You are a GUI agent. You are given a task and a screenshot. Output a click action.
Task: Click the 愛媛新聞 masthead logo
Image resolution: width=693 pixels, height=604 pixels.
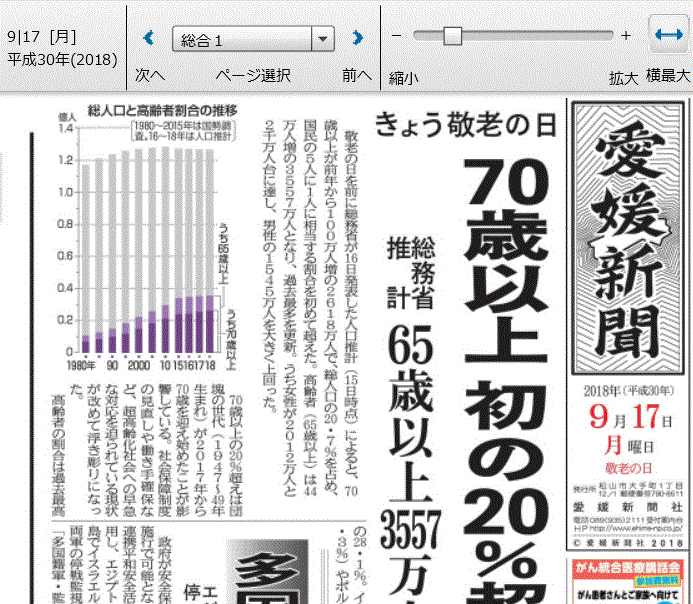[628, 238]
